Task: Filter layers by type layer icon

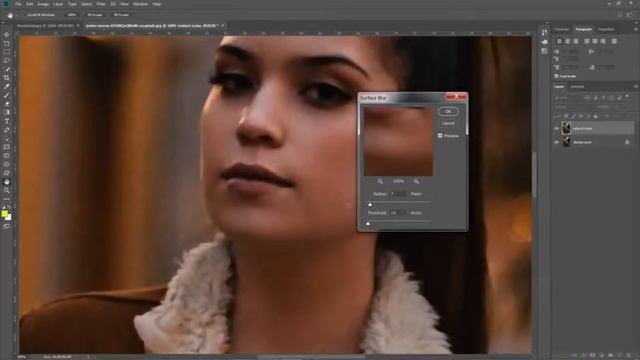Action: coord(603,98)
